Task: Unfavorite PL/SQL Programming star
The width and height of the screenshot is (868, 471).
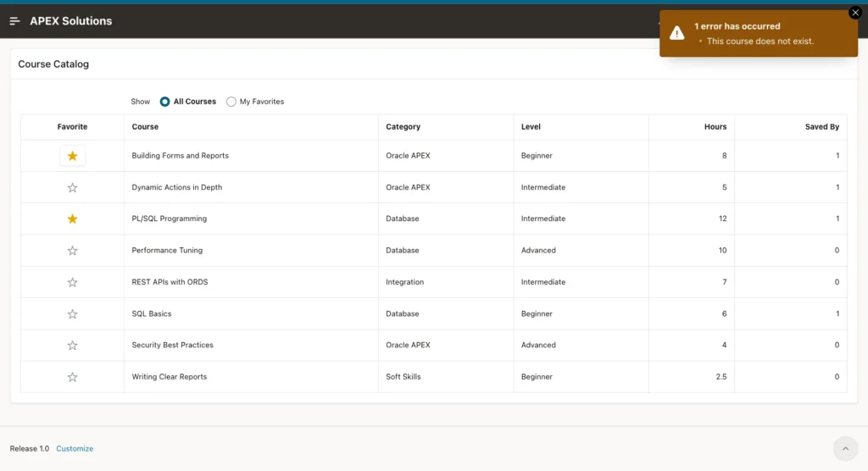Action: pyautogui.click(x=73, y=219)
